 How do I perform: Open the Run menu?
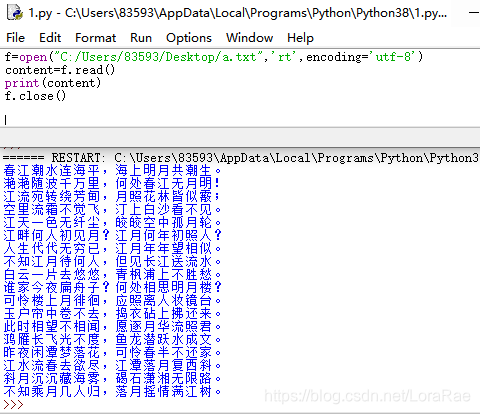click(141, 38)
